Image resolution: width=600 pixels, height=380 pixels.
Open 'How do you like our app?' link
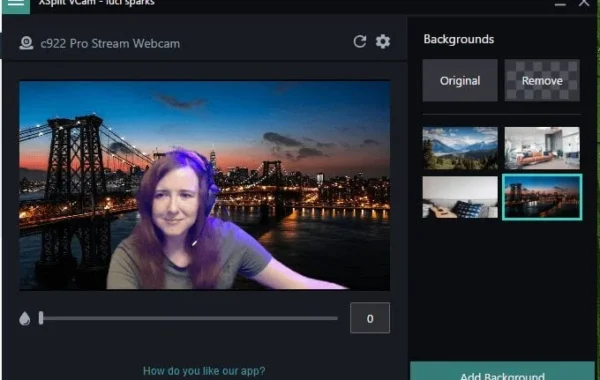click(204, 371)
